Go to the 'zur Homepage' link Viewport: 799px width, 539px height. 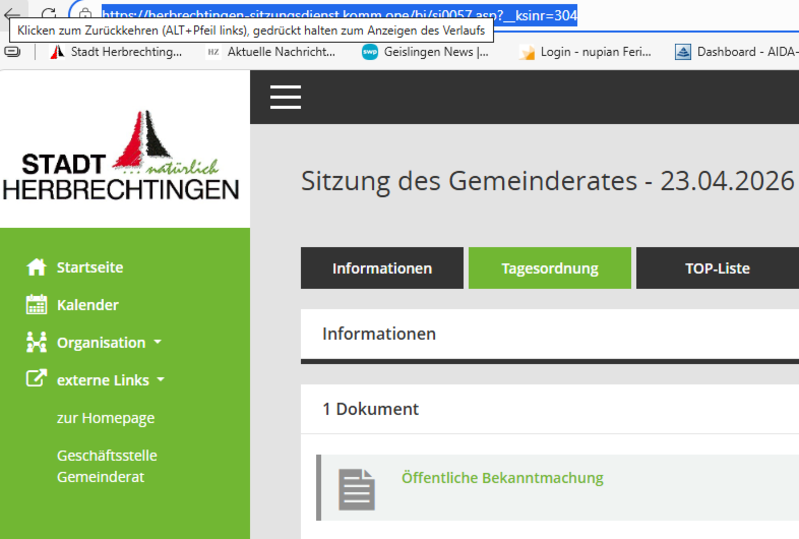106,418
